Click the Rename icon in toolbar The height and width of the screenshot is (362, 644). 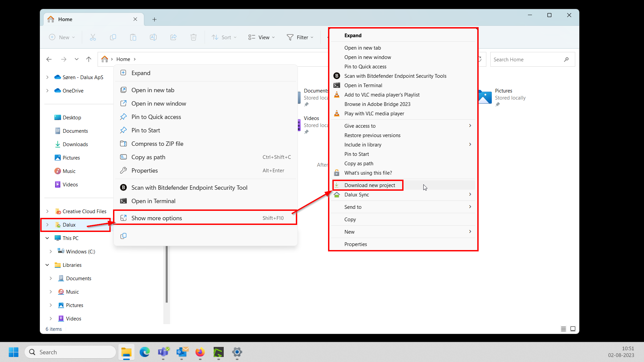point(153,37)
